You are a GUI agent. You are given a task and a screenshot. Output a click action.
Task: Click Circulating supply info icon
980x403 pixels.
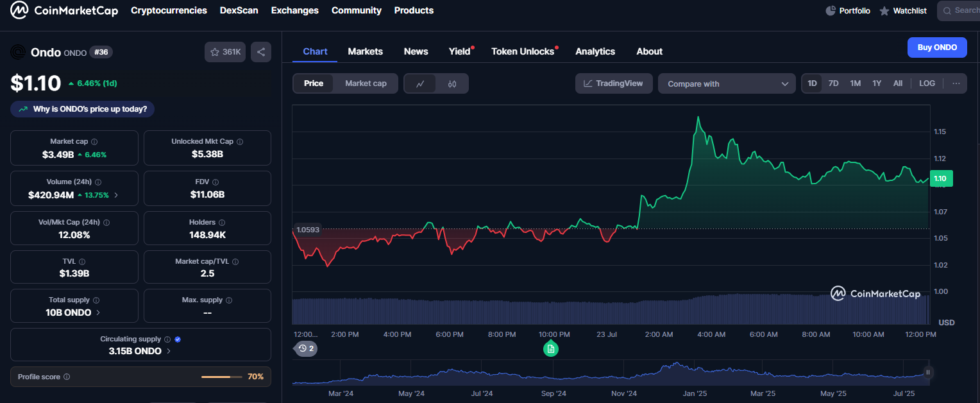click(x=167, y=339)
